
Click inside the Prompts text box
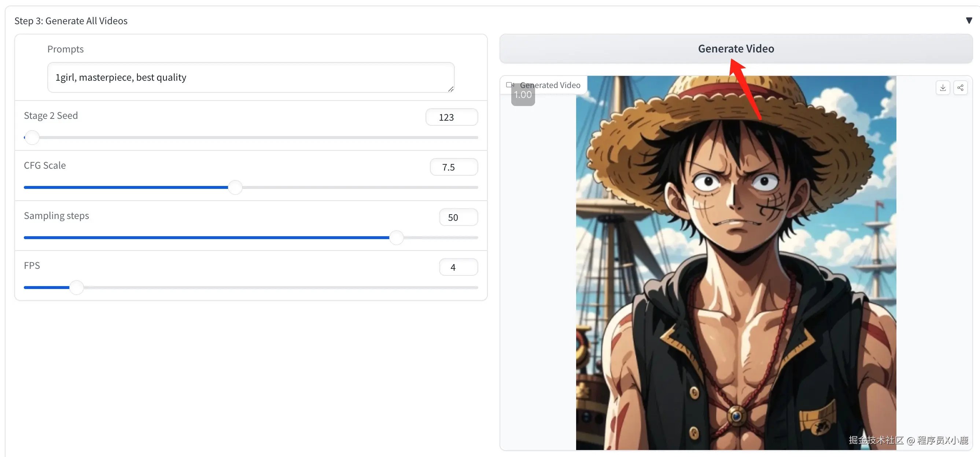[250, 77]
